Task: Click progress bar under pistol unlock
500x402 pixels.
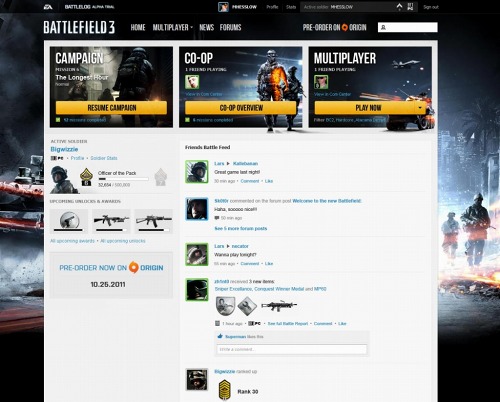Action: 68,230
